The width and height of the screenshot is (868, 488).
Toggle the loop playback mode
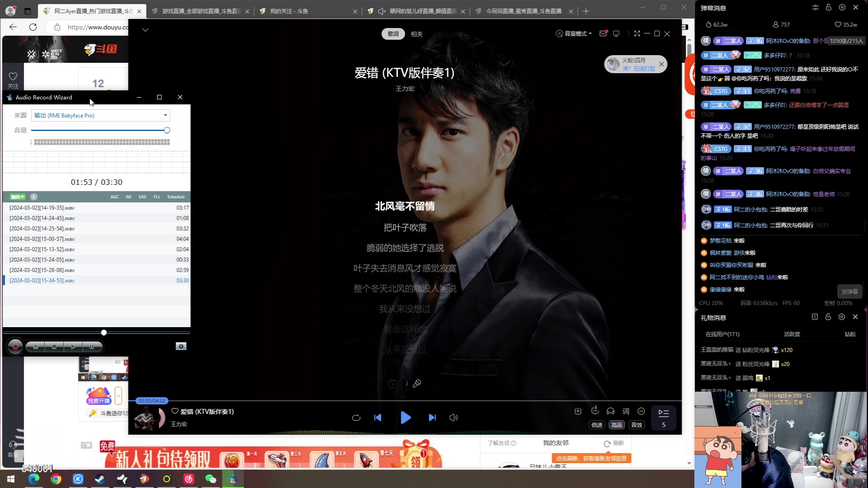tap(356, 418)
